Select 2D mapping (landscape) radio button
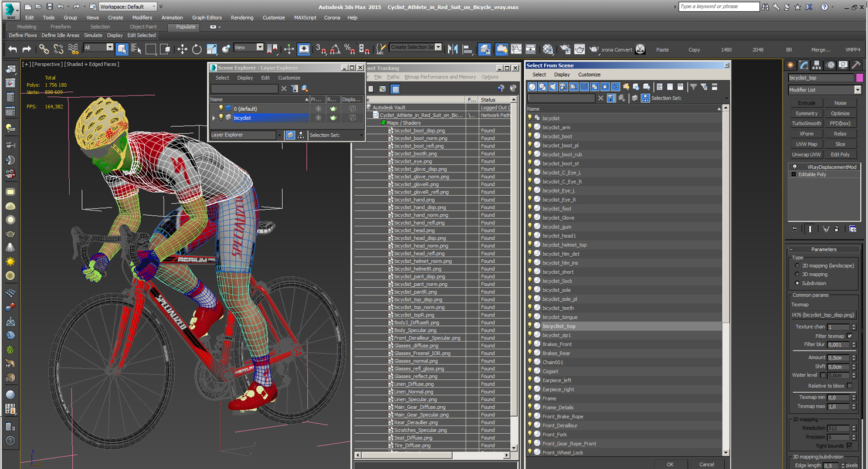Screen dimensions: 868x469 click(x=797, y=266)
